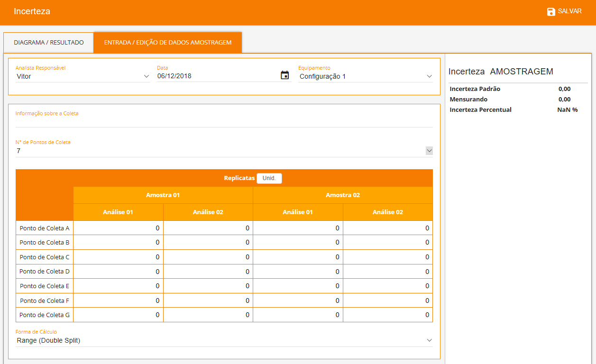Viewport: 596px width, 364px height.
Task: Edit Ponto de Coleta B, Amostra 01 Análise 02
Action: click(208, 243)
